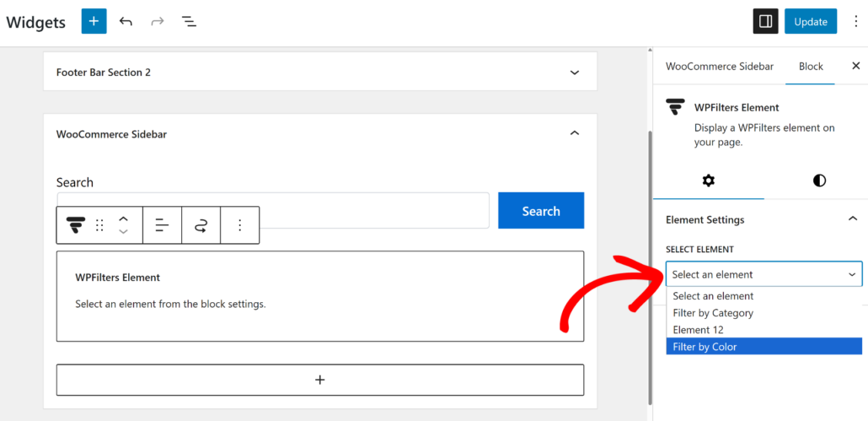This screenshot has height=421, width=868.
Task: Open the Select Element dropdown
Action: click(764, 274)
